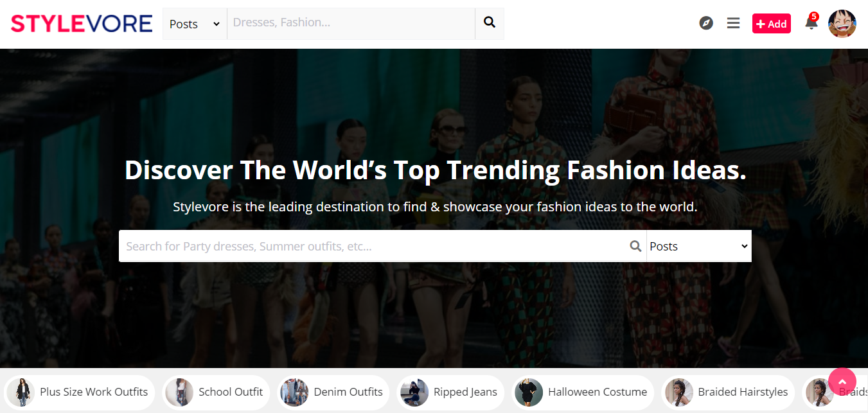Expand the header Posts dropdown
Viewport: 868px width, 413px height.
195,24
